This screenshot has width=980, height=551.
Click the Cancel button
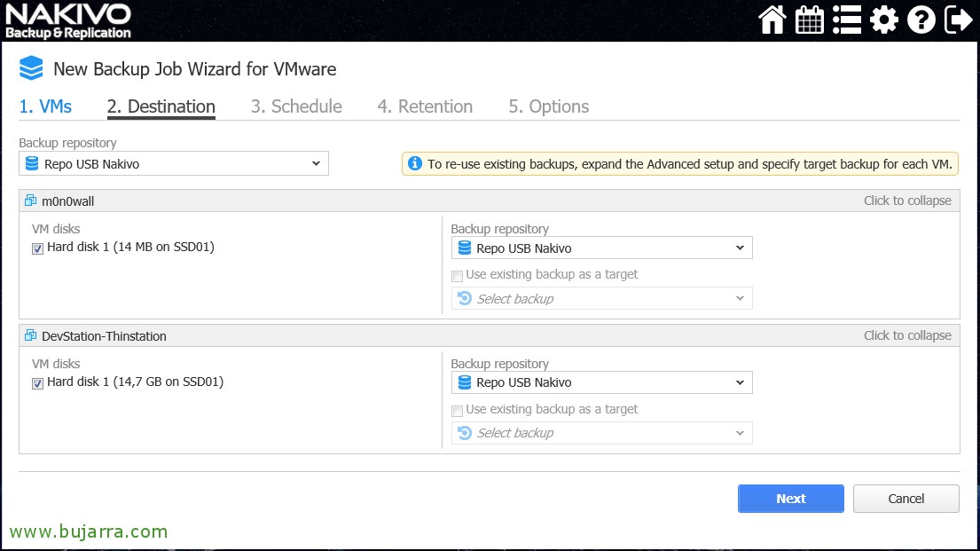tap(906, 499)
